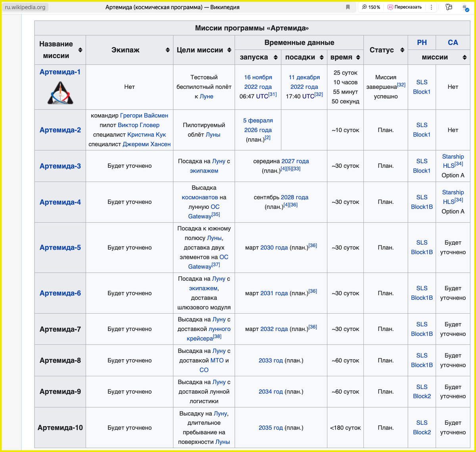Viewport: 476px width, 452px height.
Task: Sort by Цели миссии column arrows
Action: 229,50
